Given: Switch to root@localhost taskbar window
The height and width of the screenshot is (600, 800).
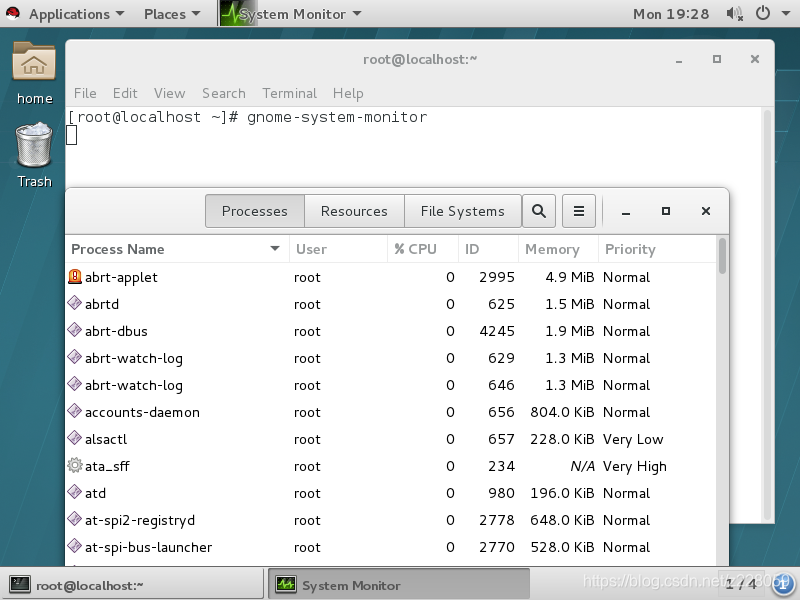Looking at the screenshot, I should pyautogui.click(x=134, y=584).
